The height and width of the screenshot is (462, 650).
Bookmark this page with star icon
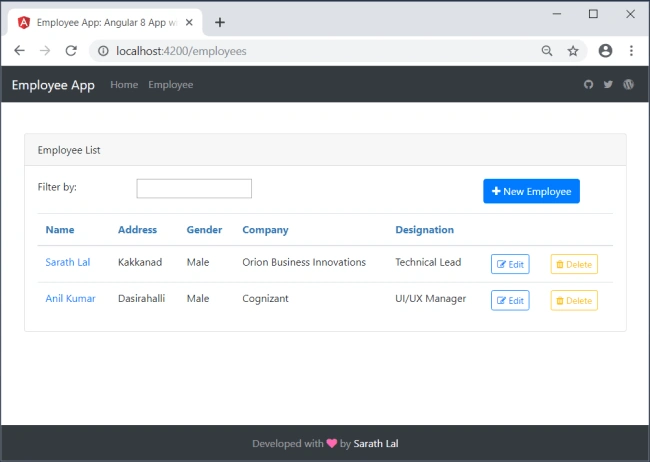[573, 51]
